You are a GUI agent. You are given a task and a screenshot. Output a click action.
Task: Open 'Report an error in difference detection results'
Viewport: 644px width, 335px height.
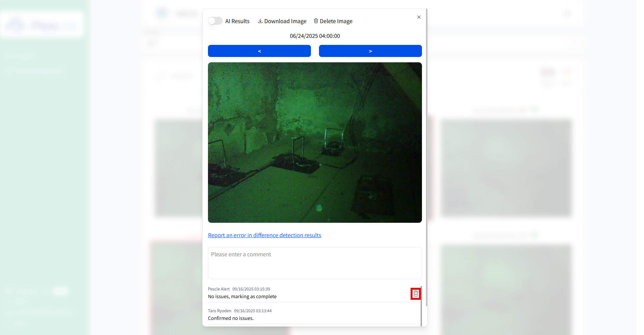pos(264,235)
